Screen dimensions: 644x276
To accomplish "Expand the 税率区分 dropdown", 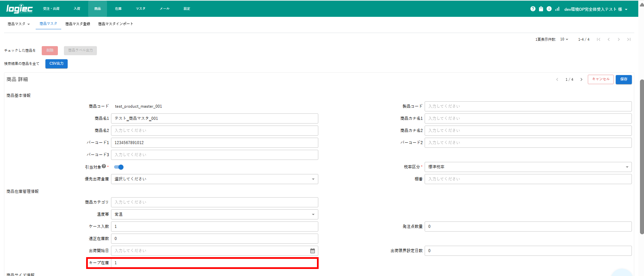I will [x=528, y=167].
